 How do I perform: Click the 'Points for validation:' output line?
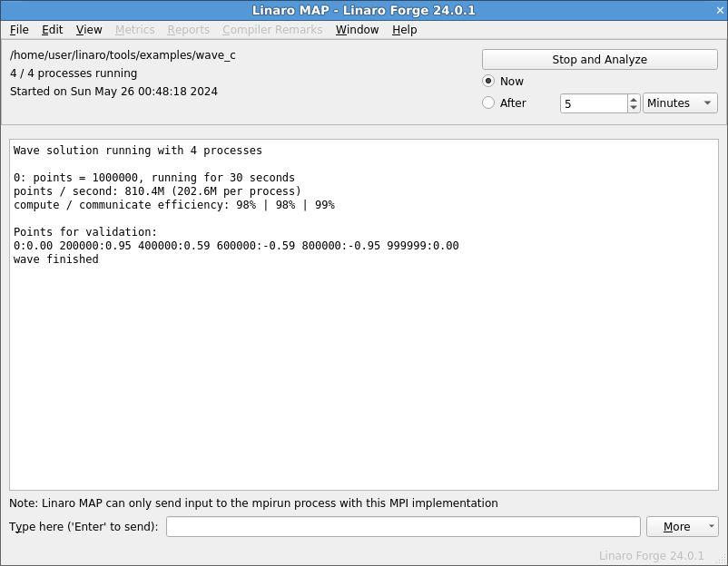85,232
